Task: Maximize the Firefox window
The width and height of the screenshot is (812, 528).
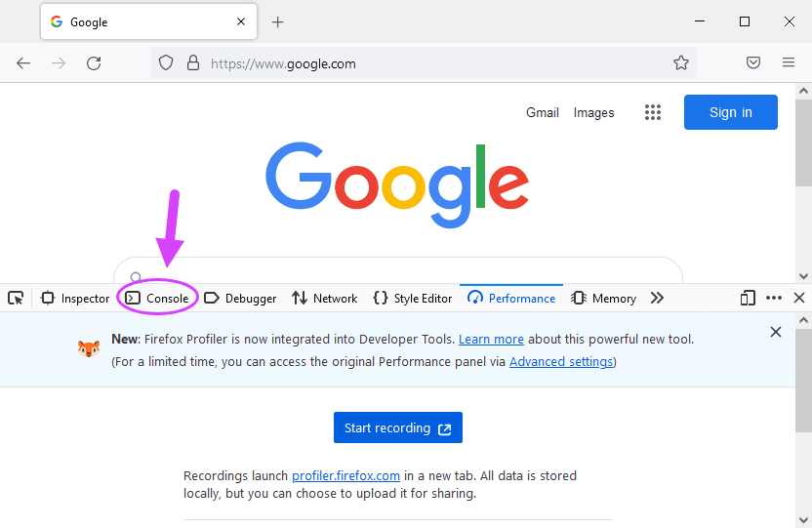Action: tap(745, 21)
